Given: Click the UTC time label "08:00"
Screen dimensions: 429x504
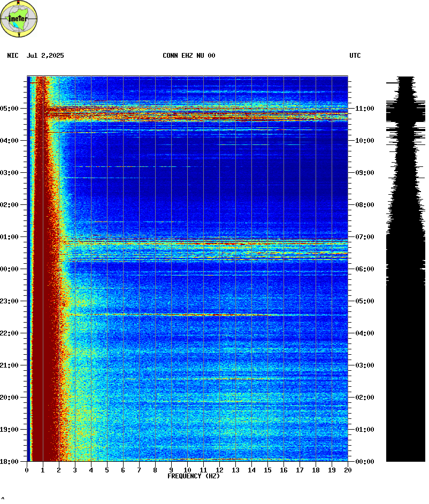Looking at the screenshot, I should pos(365,205).
